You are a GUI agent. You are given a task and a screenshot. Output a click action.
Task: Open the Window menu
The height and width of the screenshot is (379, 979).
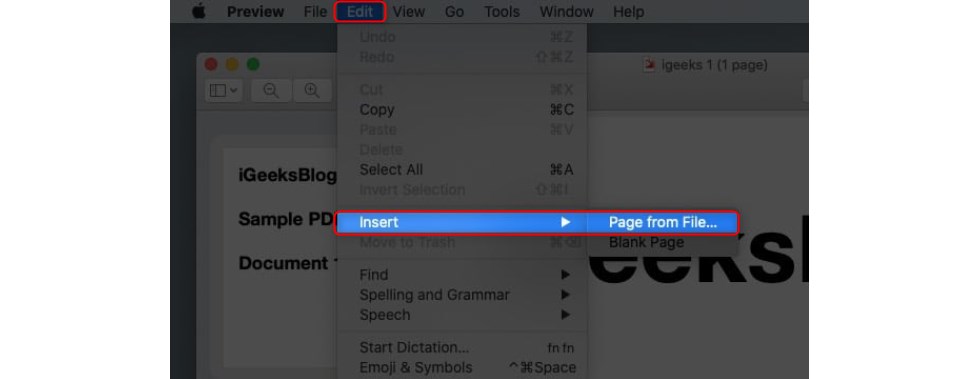(x=566, y=11)
